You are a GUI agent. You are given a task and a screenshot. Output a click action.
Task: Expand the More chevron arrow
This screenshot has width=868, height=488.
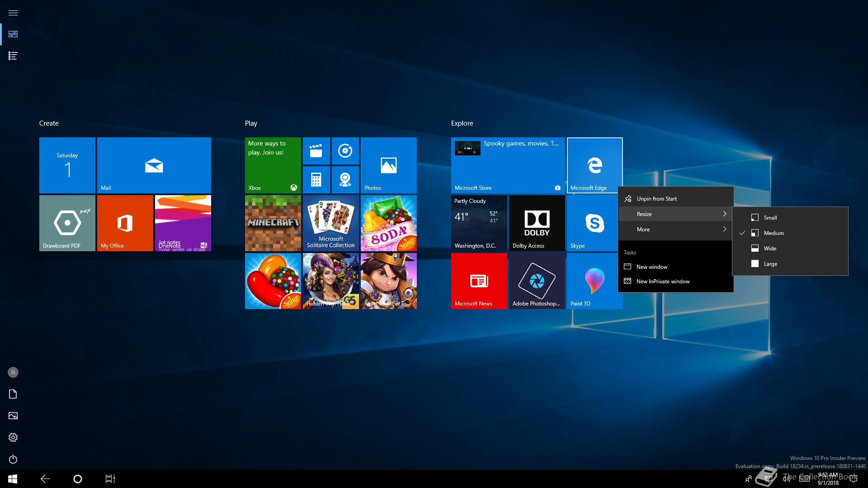[725, 230]
